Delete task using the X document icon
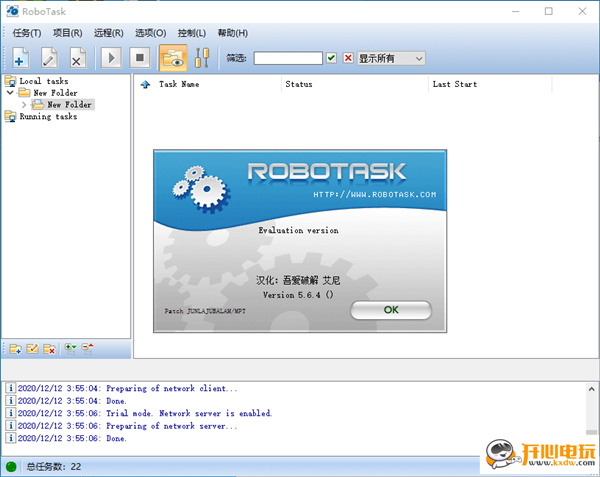Viewport: 600px width, 477px height. [x=78, y=58]
